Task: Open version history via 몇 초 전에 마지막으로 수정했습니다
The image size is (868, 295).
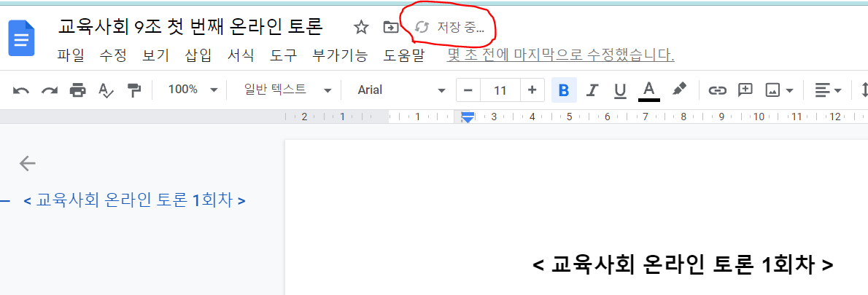Action: 560,55
